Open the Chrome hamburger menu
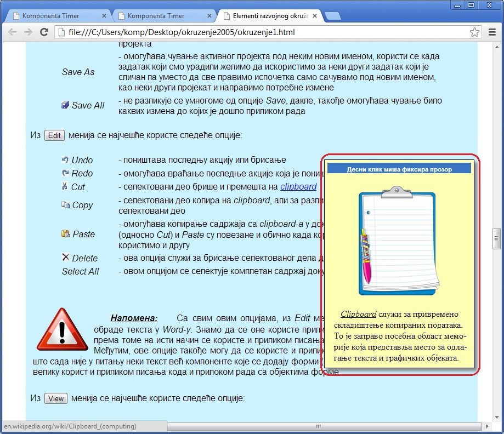The height and width of the screenshot is (434, 504). (x=492, y=32)
